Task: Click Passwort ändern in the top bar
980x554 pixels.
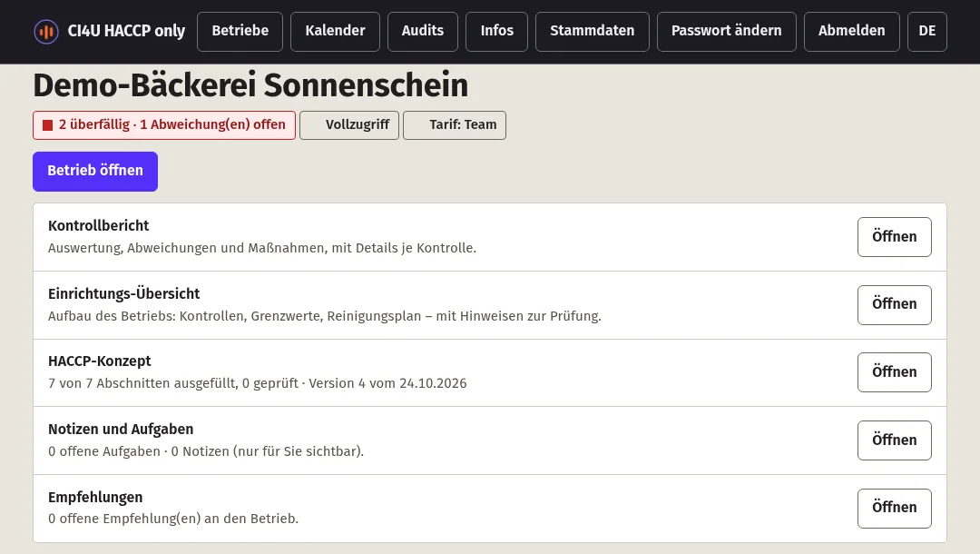Action: 726,31
